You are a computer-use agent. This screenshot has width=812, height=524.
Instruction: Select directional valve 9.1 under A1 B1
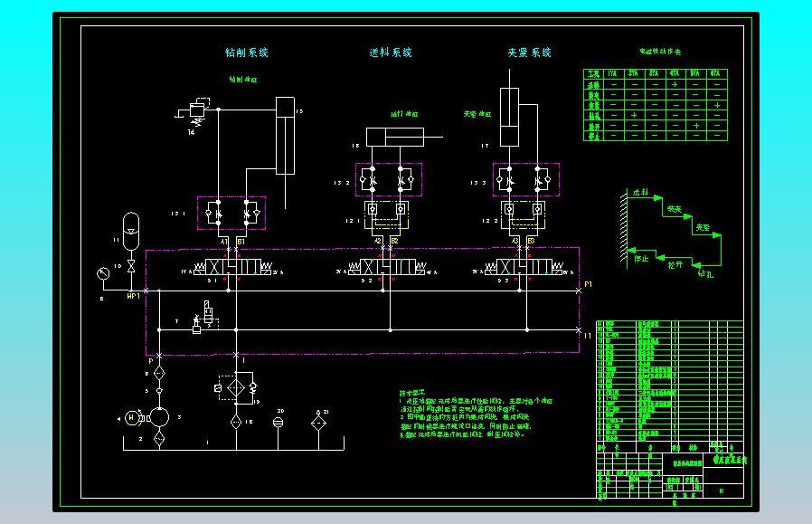(232, 267)
